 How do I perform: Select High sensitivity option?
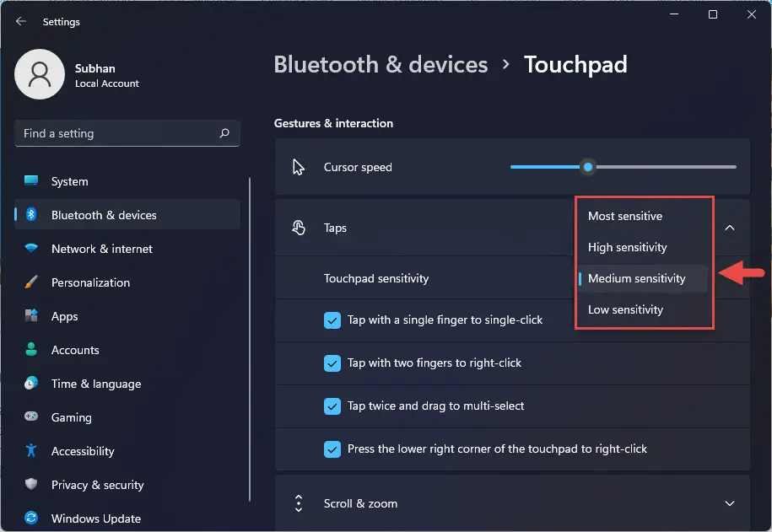click(643, 247)
